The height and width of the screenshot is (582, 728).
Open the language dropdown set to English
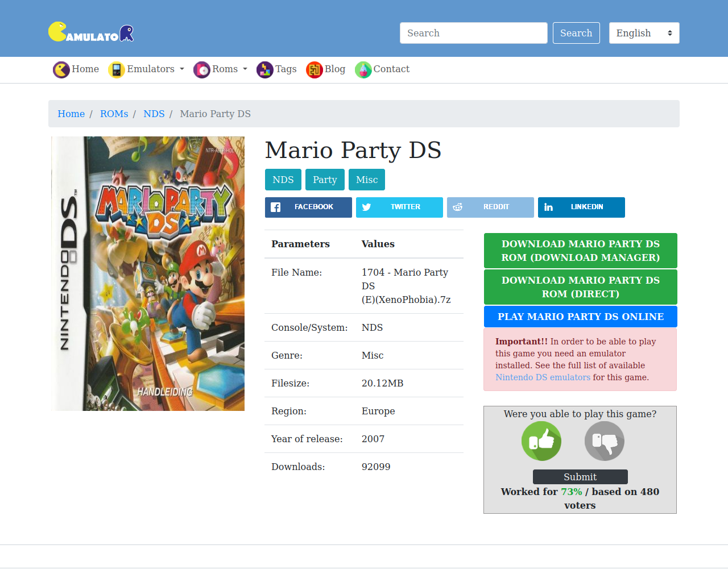pos(644,33)
